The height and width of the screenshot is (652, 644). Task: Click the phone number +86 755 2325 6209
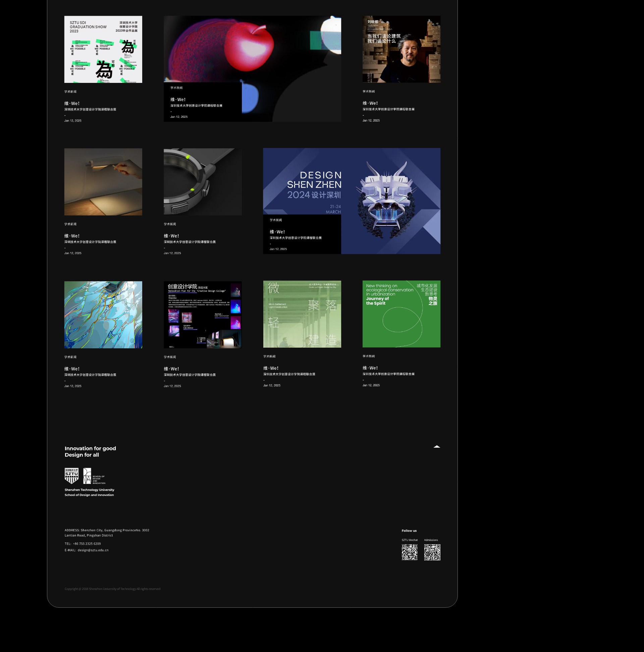pos(87,544)
